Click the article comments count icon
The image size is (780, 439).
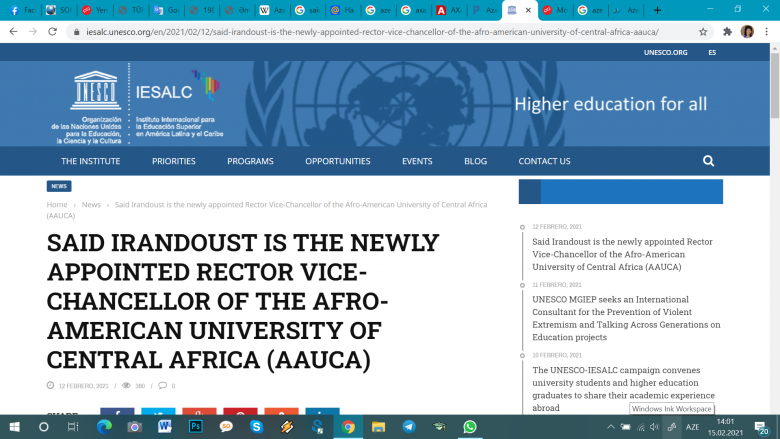[162, 385]
